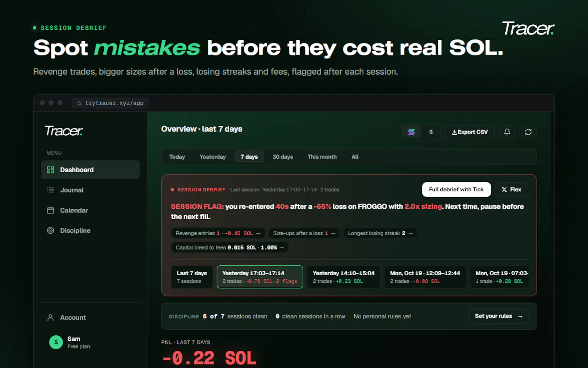Click the Dashboard grid icon
Image resolution: width=588 pixels, height=368 pixels.
pos(50,170)
